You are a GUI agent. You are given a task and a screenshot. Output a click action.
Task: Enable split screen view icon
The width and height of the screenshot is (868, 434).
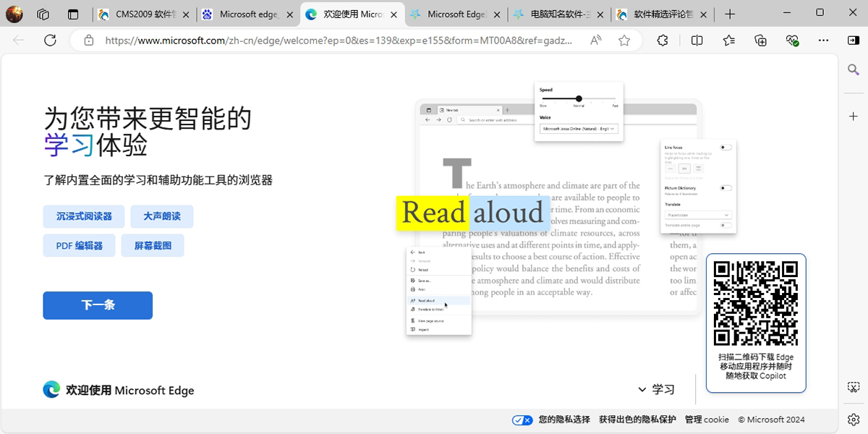697,41
